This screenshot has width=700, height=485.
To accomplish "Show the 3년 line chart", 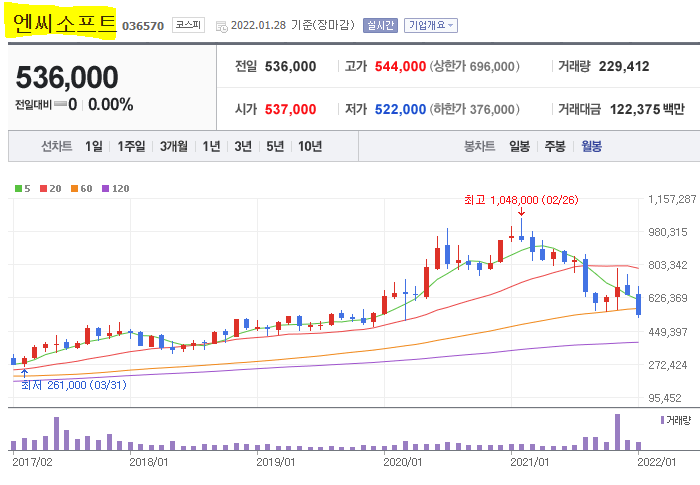I will coord(243,146).
